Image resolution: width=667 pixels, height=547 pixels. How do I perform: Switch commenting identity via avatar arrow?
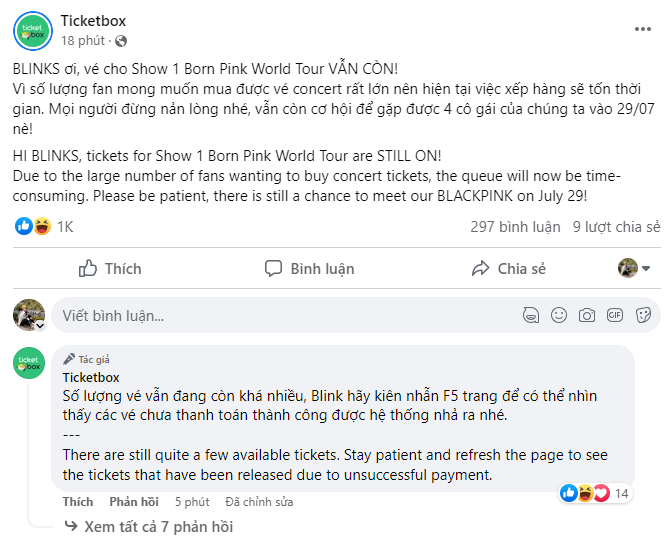[40, 325]
